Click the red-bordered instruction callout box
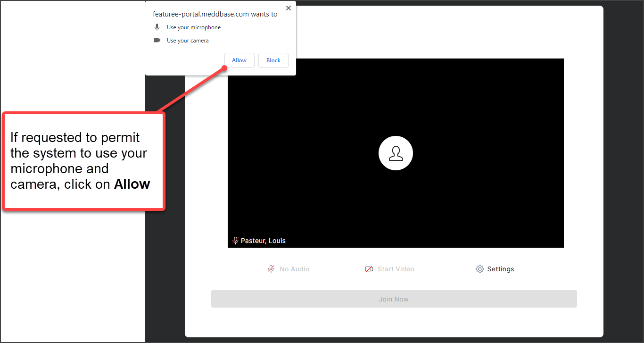Viewport: 644px width, 343px height. click(x=83, y=161)
